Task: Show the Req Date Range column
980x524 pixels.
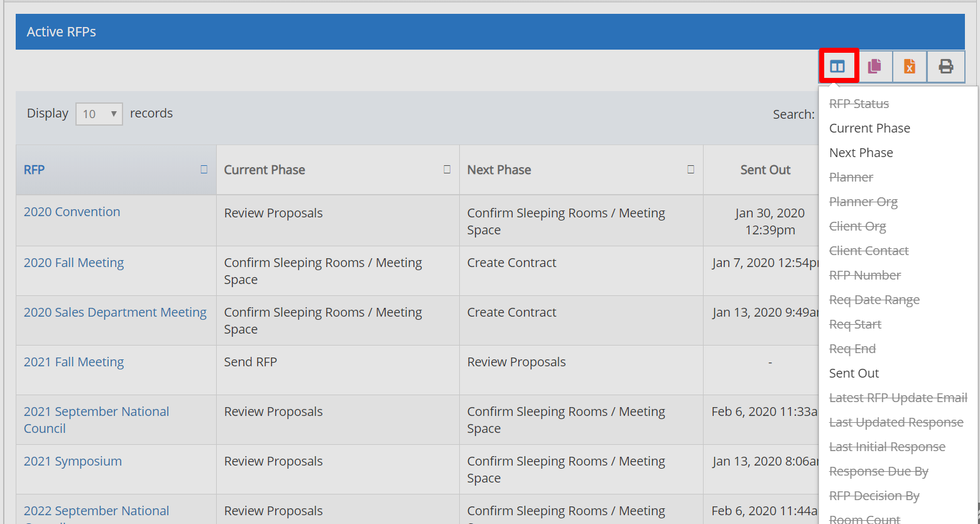Action: (x=874, y=300)
